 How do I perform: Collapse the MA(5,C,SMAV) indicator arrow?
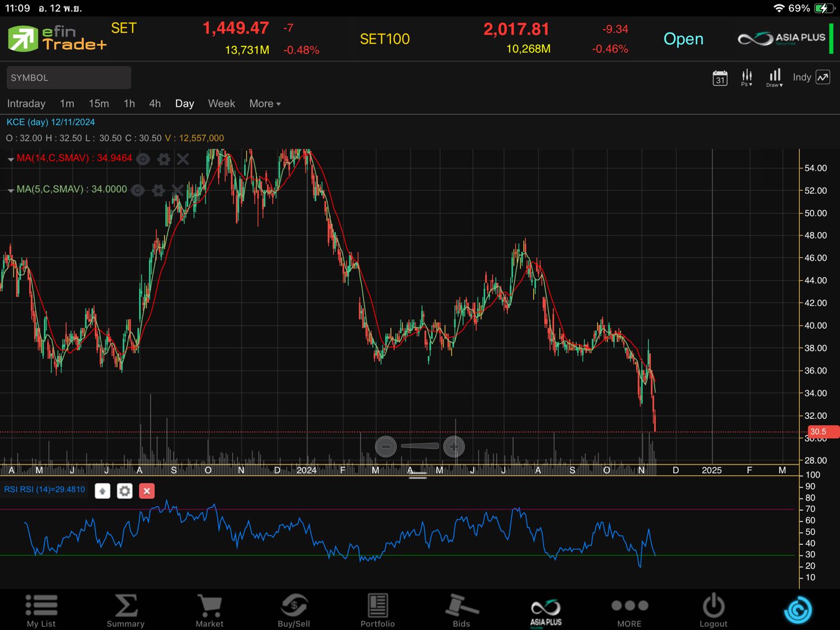point(11,191)
